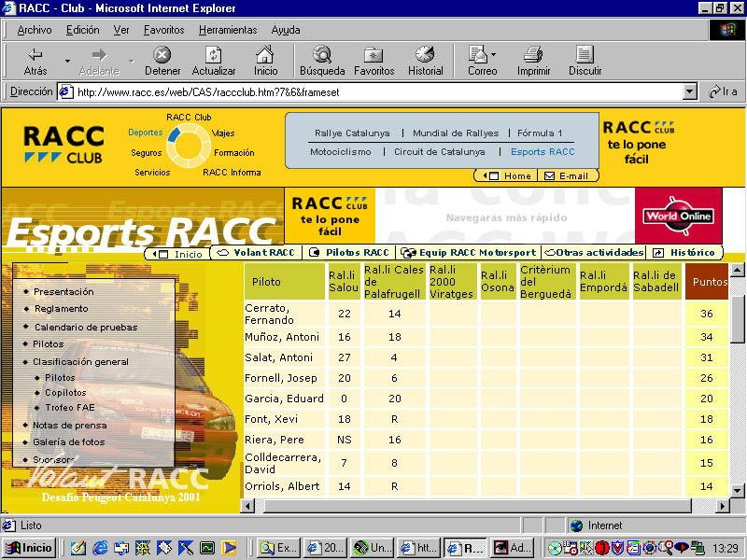Image resolution: width=747 pixels, height=560 pixels.
Task: Open the Búsqueda search panel
Action: [322, 61]
